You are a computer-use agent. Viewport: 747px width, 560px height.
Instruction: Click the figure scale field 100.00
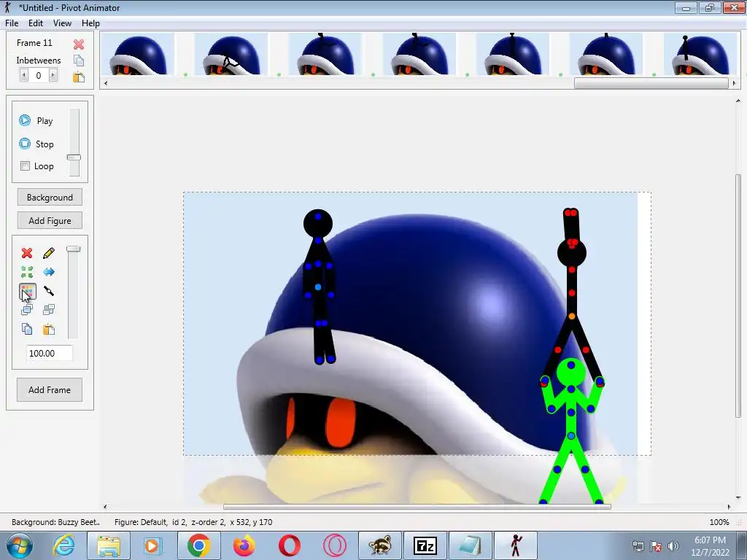50,353
